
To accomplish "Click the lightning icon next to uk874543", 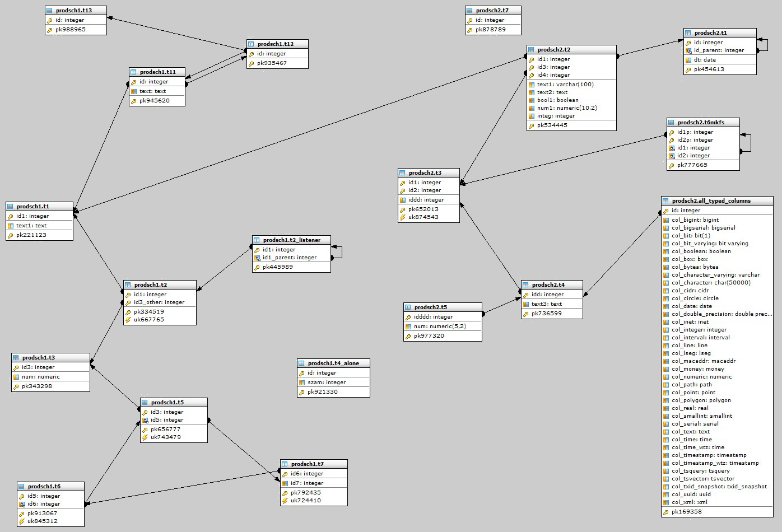I will [x=403, y=217].
